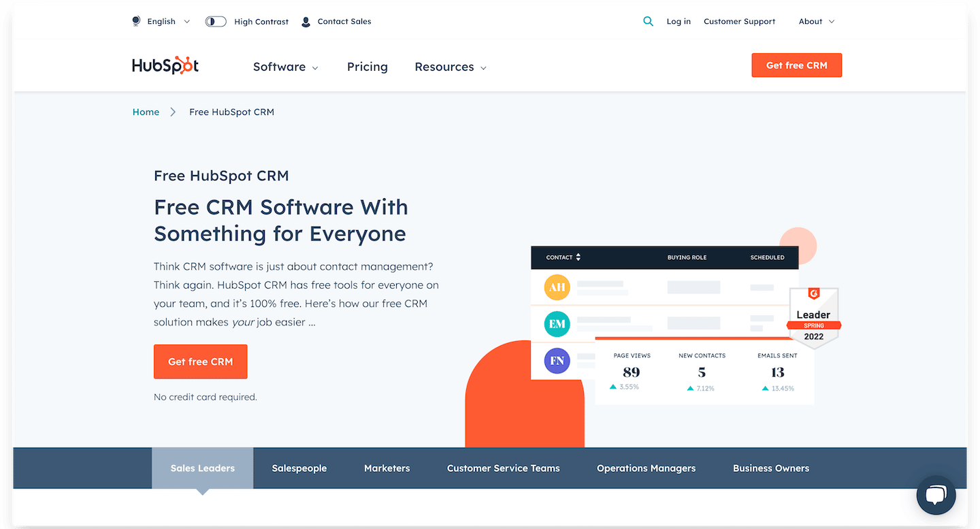Click the No credit card required text
Image resolution: width=980 pixels, height=529 pixels.
206,397
